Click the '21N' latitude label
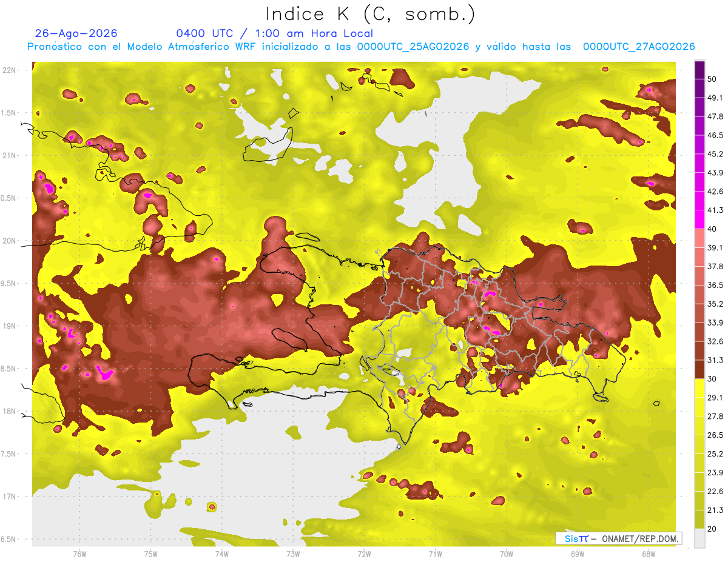This screenshot has height=562, width=728. point(8,155)
